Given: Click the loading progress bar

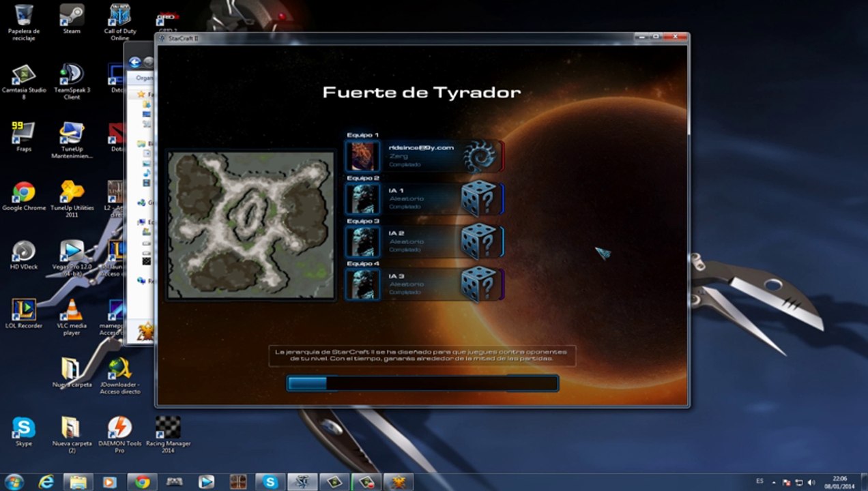Looking at the screenshot, I should (422, 383).
